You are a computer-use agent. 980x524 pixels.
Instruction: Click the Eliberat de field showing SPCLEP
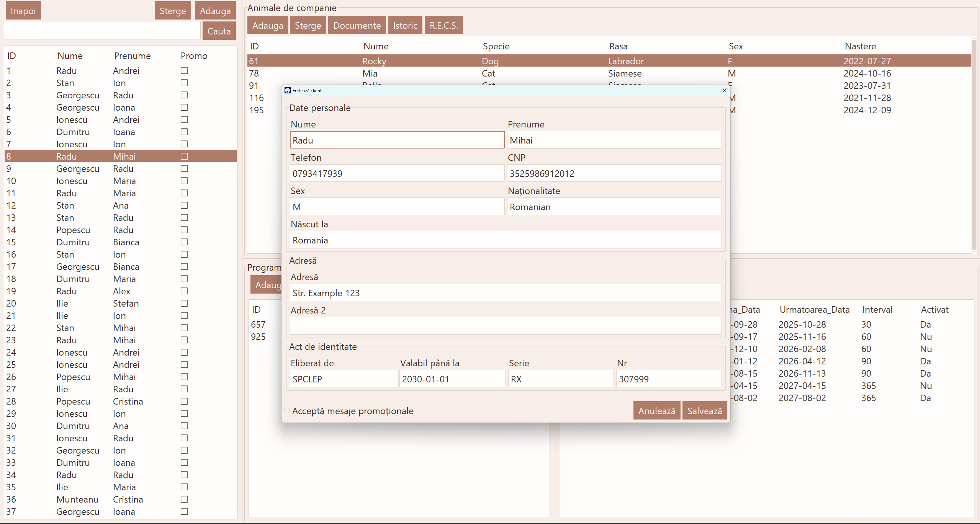[x=343, y=379]
